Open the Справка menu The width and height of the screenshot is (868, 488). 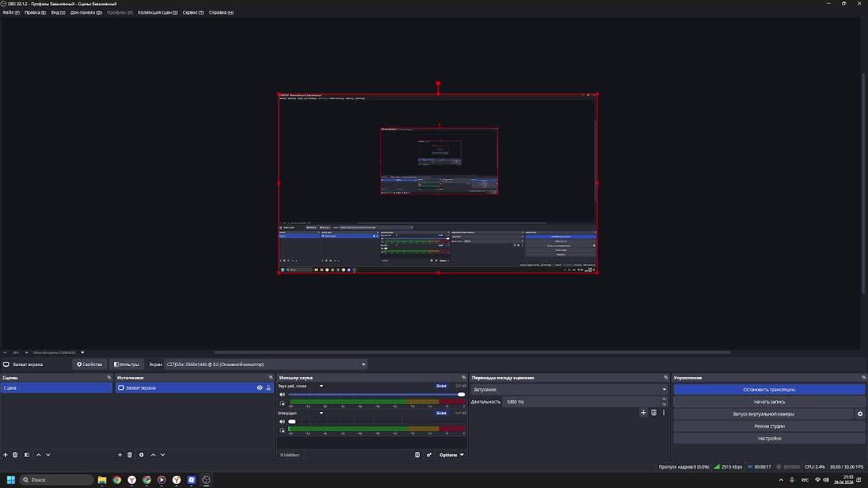[221, 12]
